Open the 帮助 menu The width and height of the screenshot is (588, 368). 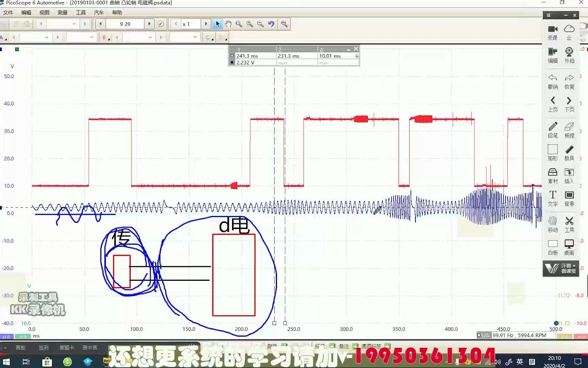pyautogui.click(x=117, y=13)
